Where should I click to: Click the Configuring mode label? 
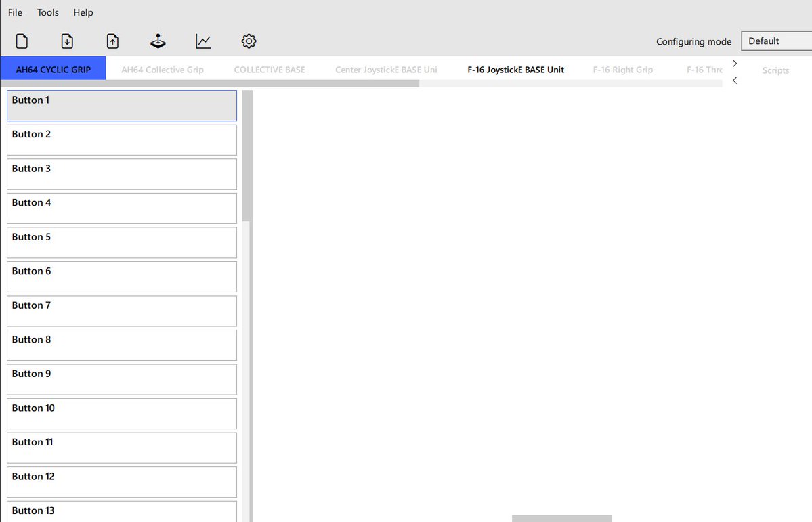(x=693, y=41)
